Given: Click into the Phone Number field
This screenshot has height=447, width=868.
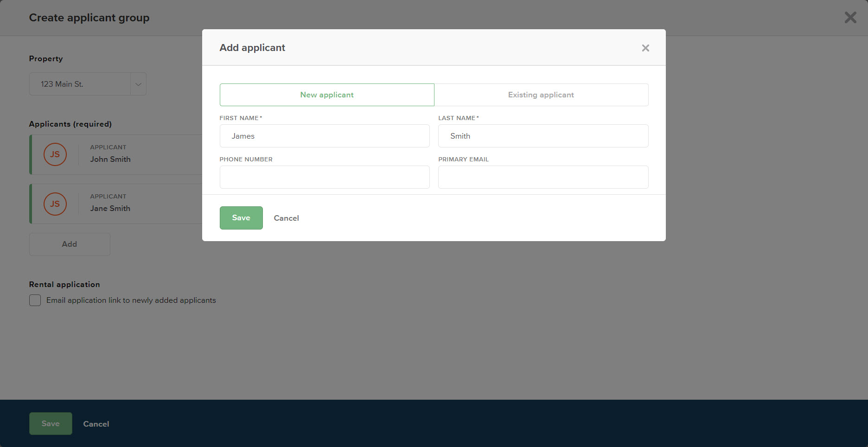Looking at the screenshot, I should pyautogui.click(x=325, y=177).
